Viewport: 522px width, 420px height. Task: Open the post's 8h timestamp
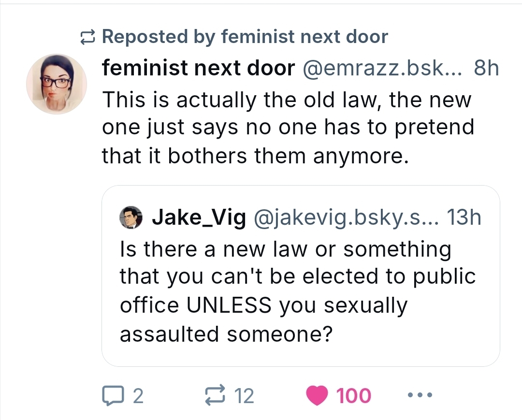click(486, 69)
